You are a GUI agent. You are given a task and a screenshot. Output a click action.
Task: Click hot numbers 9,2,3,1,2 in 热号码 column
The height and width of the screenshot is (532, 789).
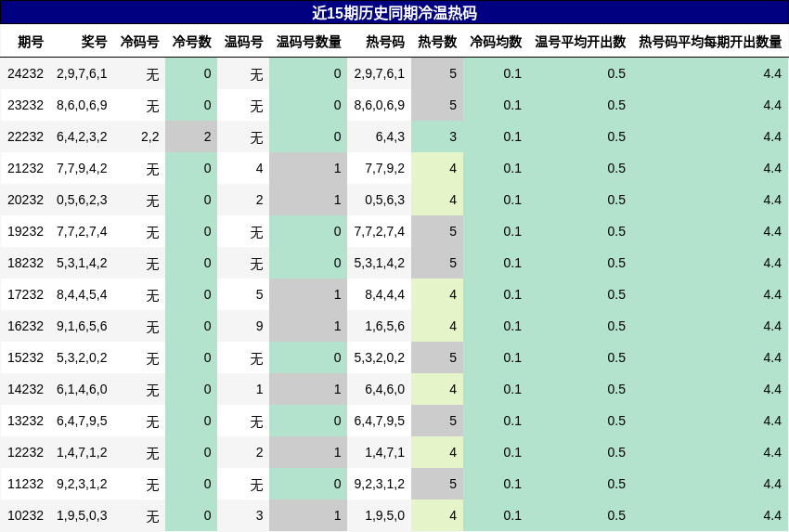click(380, 485)
